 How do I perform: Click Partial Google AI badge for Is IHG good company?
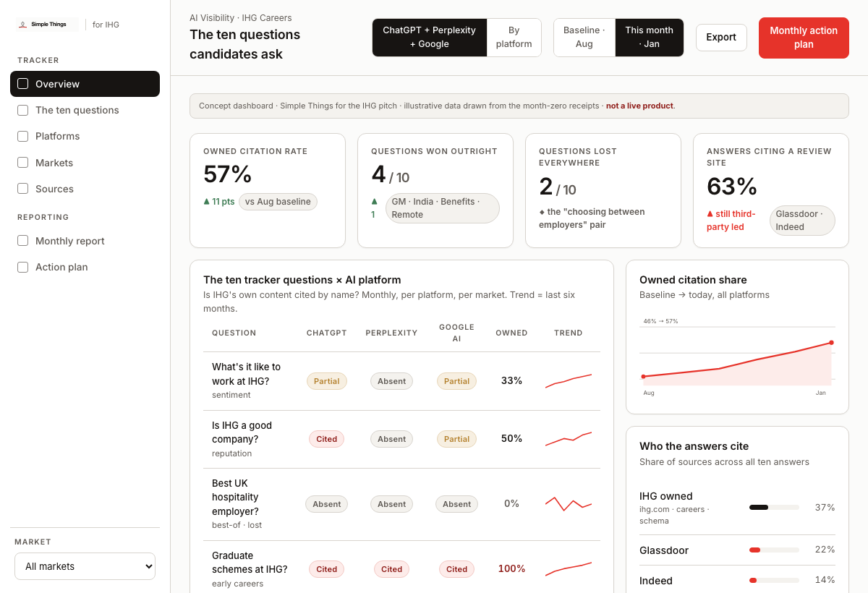click(x=456, y=439)
